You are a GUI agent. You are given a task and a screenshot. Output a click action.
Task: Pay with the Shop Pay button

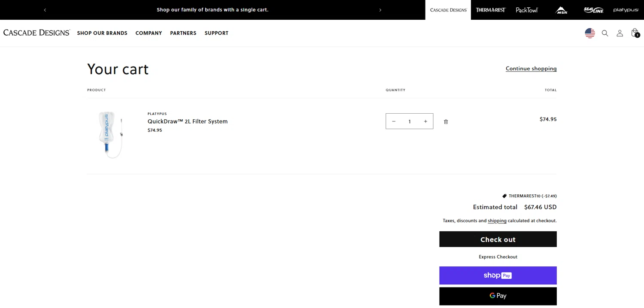tap(498, 275)
